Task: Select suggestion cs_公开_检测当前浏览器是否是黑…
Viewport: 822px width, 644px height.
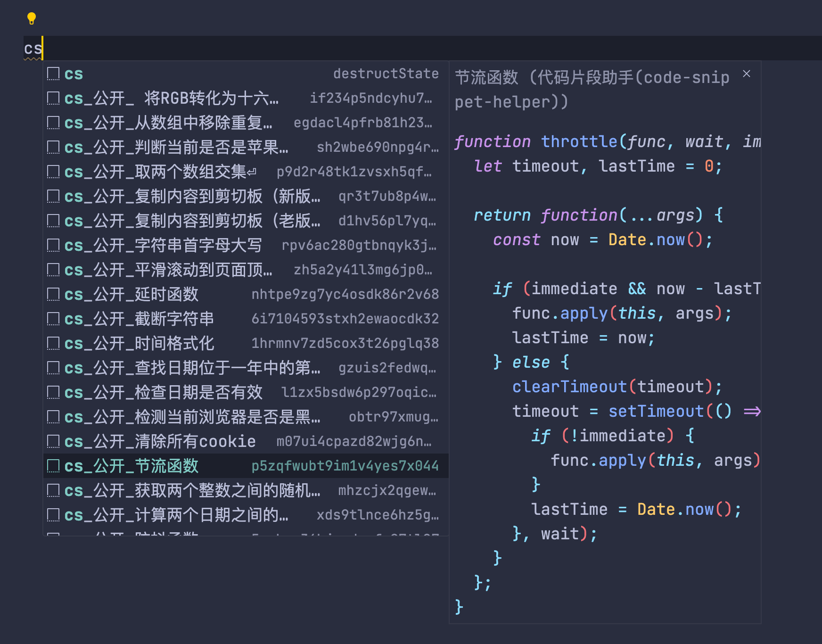Action: tap(246, 417)
